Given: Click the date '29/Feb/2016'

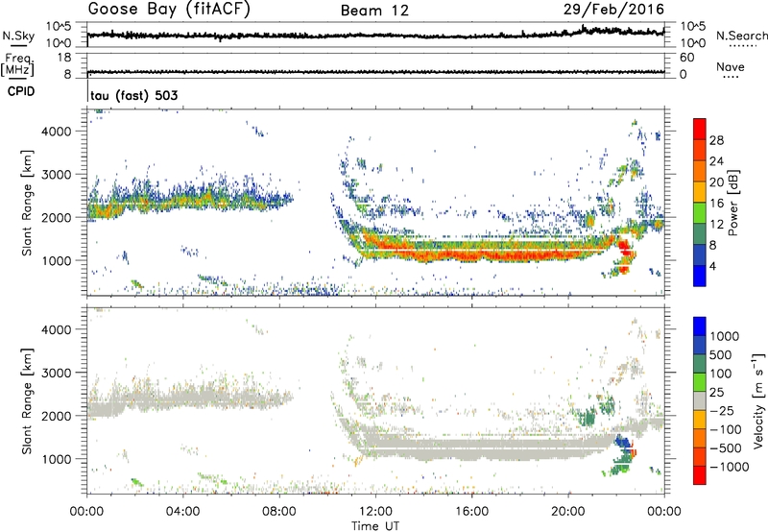Looking at the screenshot, I should pos(613,9).
